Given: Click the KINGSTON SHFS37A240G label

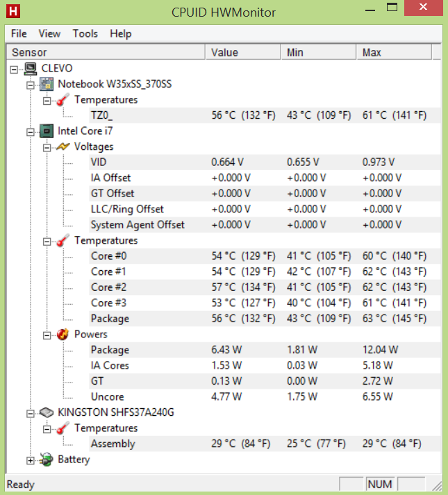Looking at the screenshot, I should [x=115, y=412].
